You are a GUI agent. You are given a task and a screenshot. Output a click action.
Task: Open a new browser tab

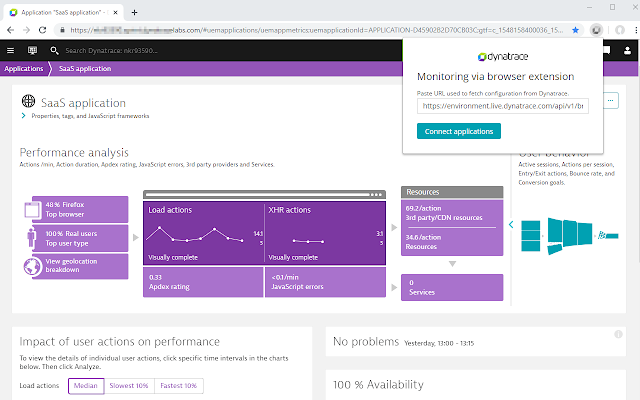point(134,12)
